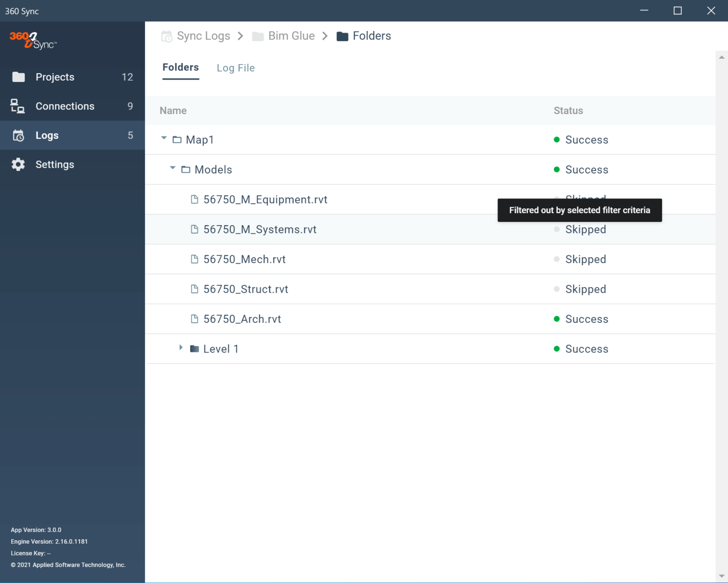Image resolution: width=728 pixels, height=583 pixels.
Task: Select the Folders tab
Action: click(x=181, y=67)
